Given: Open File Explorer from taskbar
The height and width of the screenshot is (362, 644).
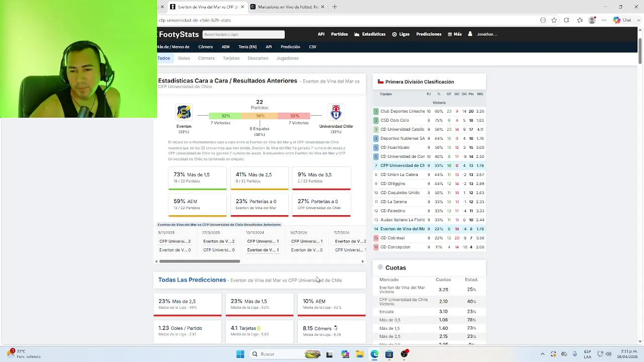Looking at the screenshot, I should click(x=360, y=354).
